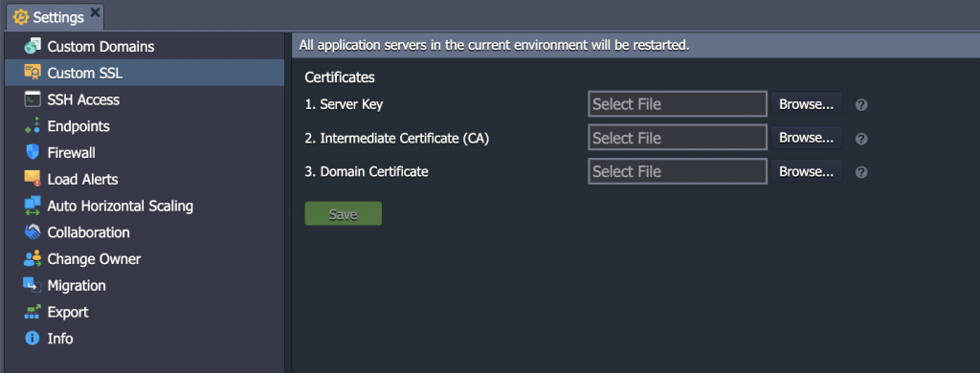The width and height of the screenshot is (980, 373).
Task: Show help for Domain Certificate field
Action: (x=861, y=172)
